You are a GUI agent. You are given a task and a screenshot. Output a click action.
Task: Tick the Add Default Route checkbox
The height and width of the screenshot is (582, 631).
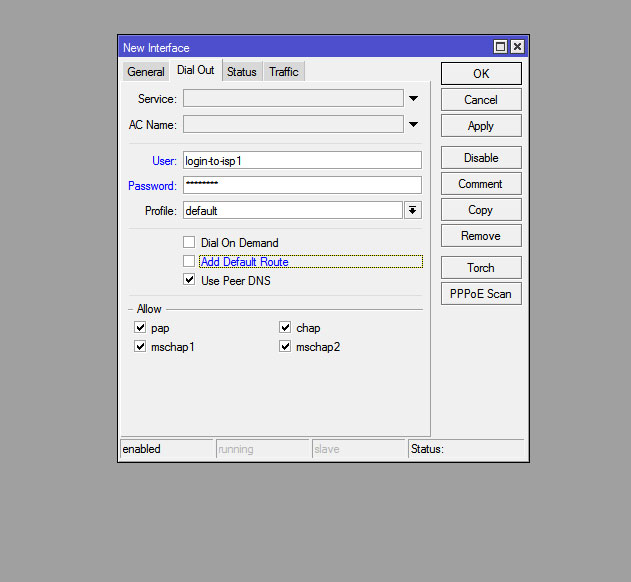click(x=189, y=262)
